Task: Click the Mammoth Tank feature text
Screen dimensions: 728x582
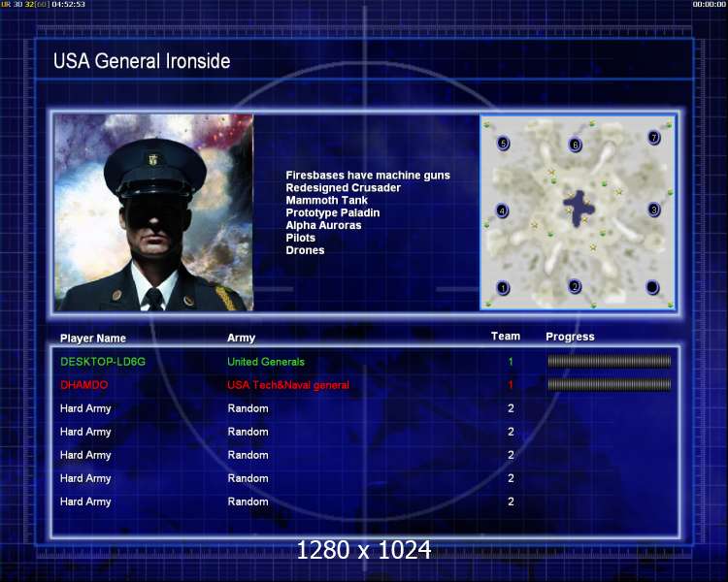Action: click(325, 200)
